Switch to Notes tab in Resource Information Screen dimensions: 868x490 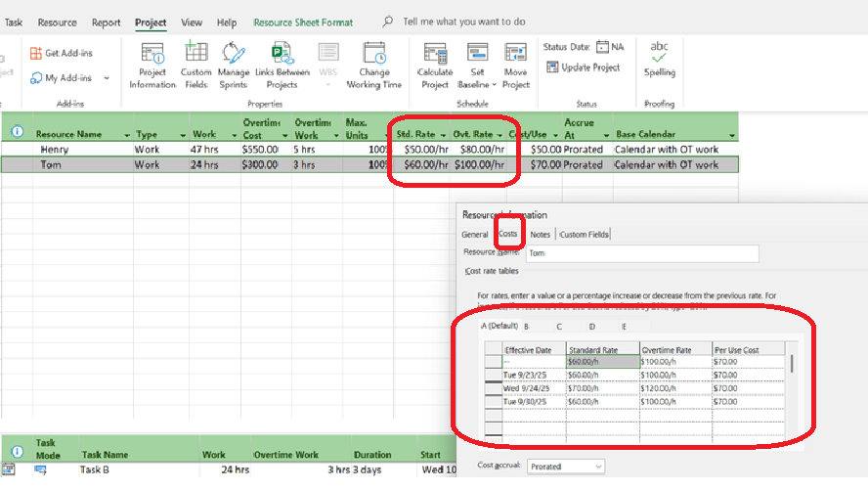click(540, 234)
